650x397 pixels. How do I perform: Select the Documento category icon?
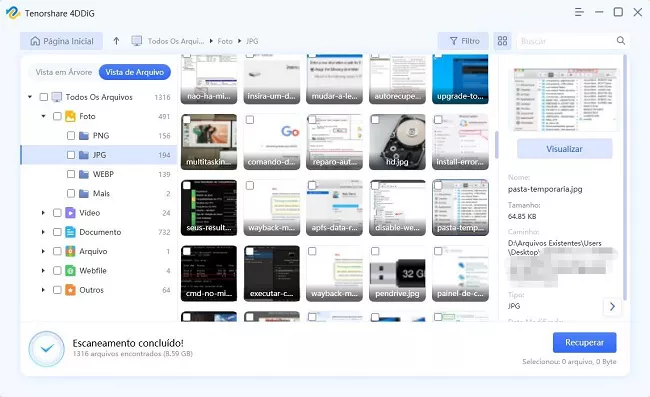click(x=70, y=232)
